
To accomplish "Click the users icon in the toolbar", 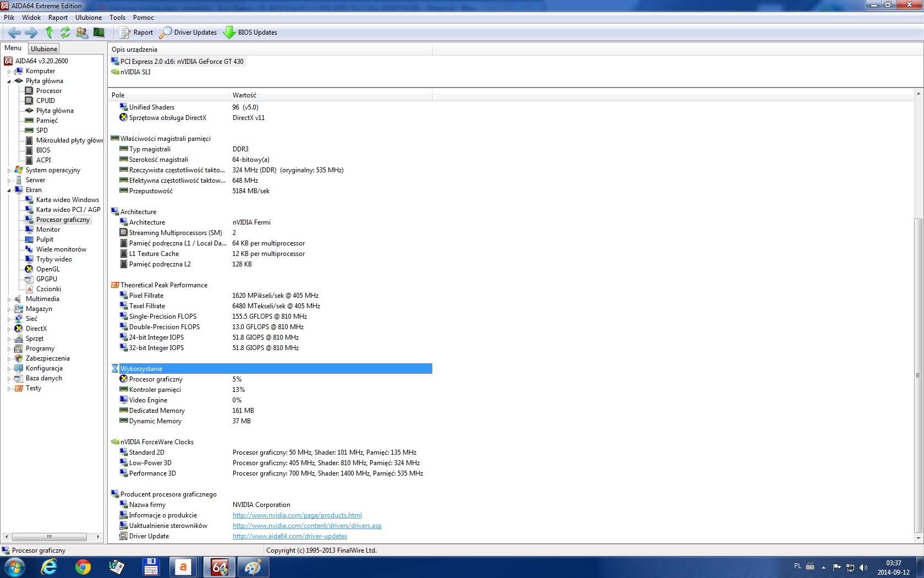I will click(x=82, y=32).
